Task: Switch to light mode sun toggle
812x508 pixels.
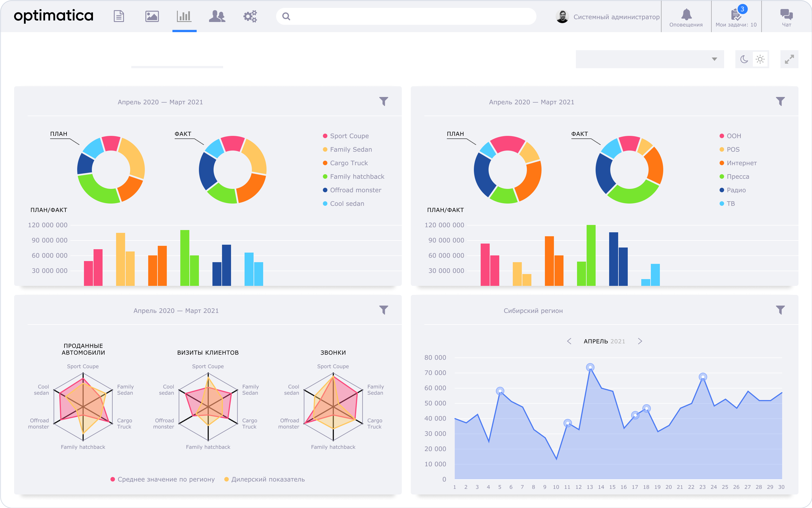Action: (x=760, y=59)
